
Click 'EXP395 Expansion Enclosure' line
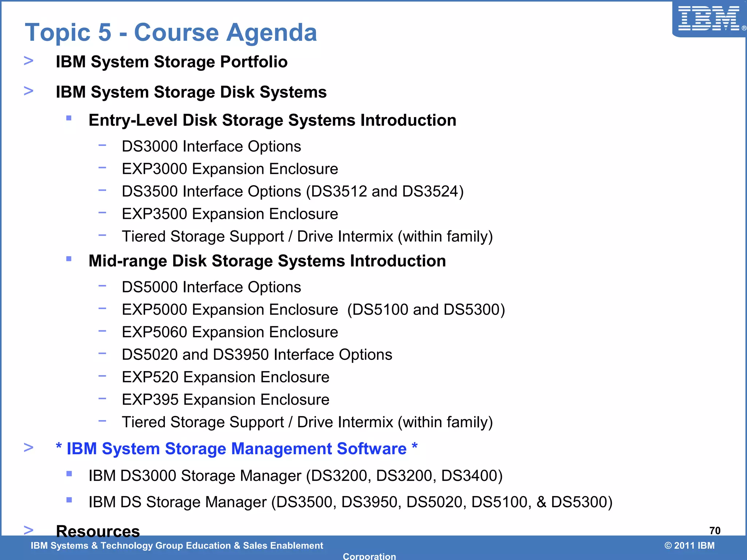[x=226, y=400]
